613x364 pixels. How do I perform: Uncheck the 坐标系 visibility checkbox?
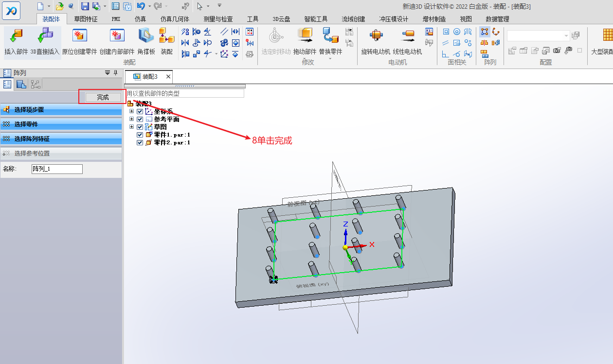[x=140, y=112]
